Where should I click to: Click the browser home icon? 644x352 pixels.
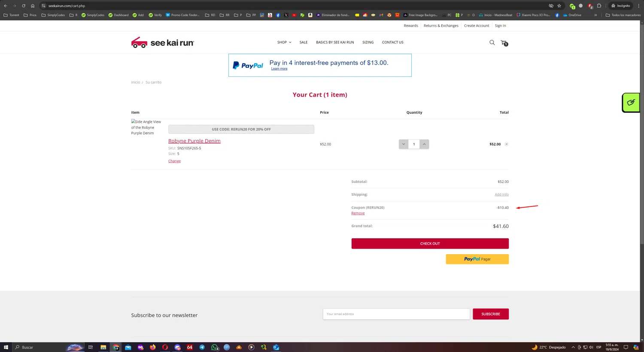tap(33, 6)
